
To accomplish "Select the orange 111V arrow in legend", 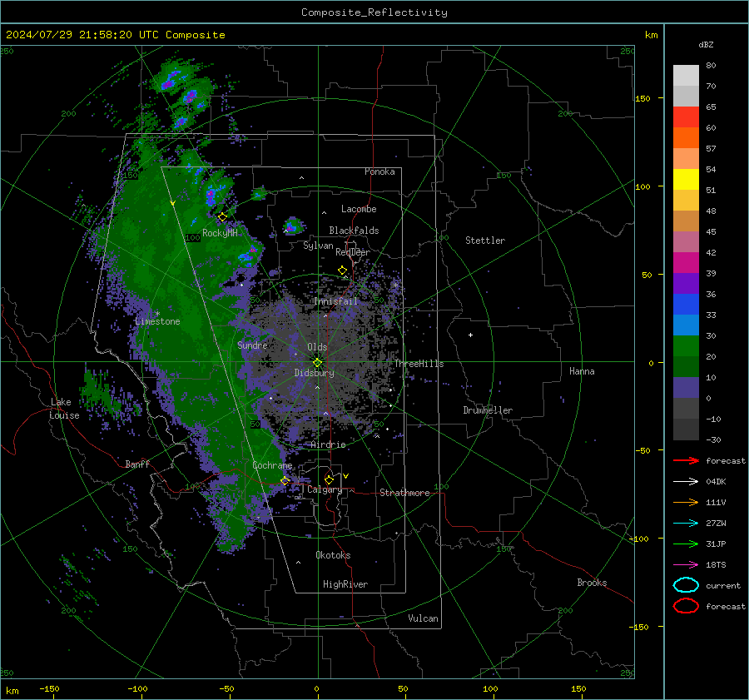I will (686, 502).
